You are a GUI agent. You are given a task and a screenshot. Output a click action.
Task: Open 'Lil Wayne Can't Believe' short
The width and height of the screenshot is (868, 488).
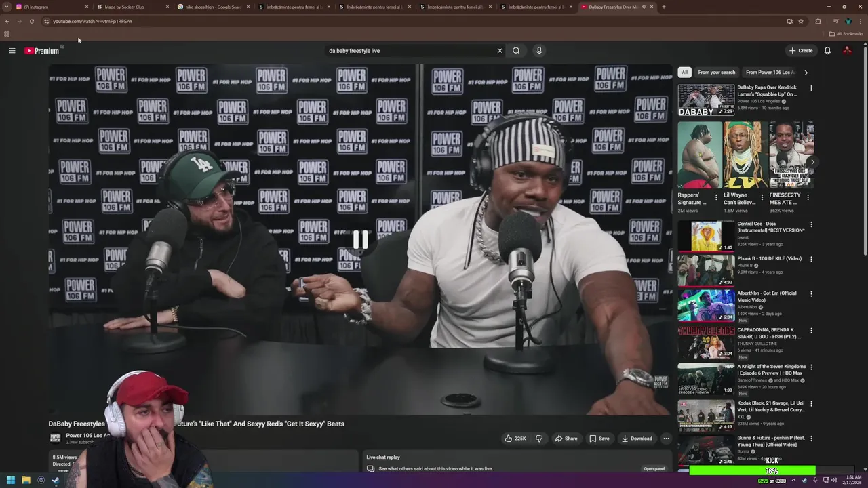(745, 155)
